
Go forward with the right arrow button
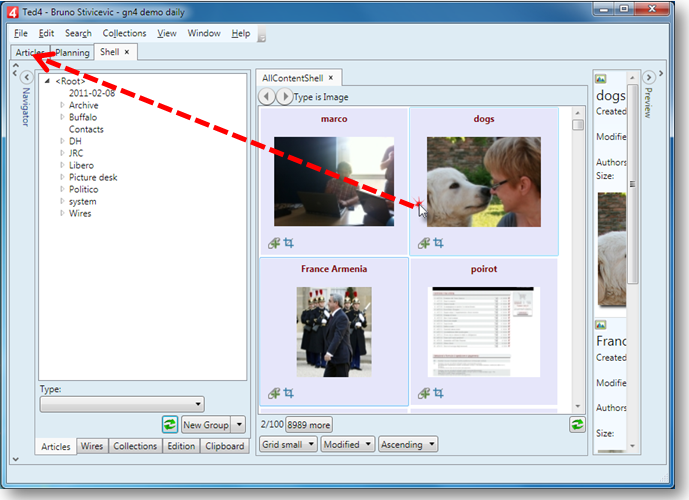pyautogui.click(x=284, y=96)
